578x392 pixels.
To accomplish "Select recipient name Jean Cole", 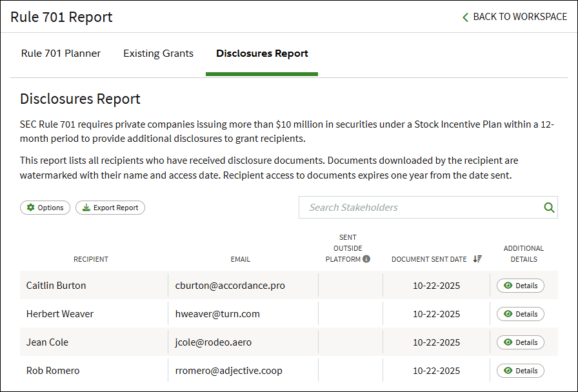I will tap(47, 342).
